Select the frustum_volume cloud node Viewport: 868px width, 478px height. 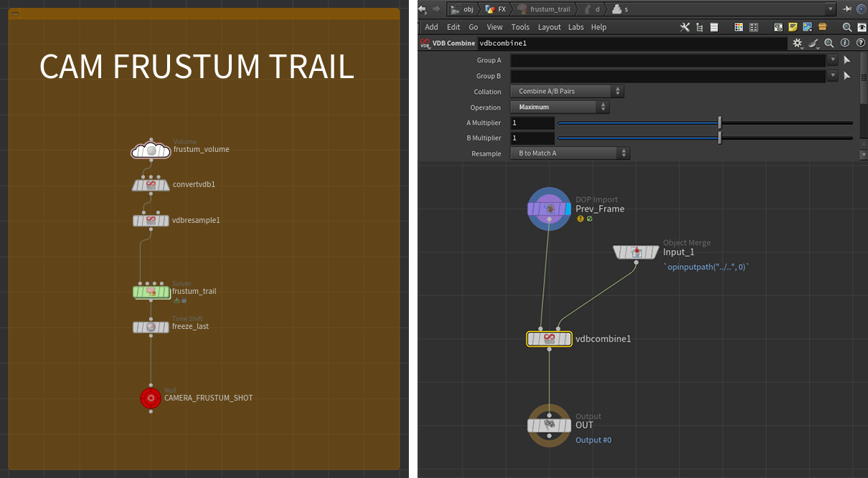tap(151, 150)
